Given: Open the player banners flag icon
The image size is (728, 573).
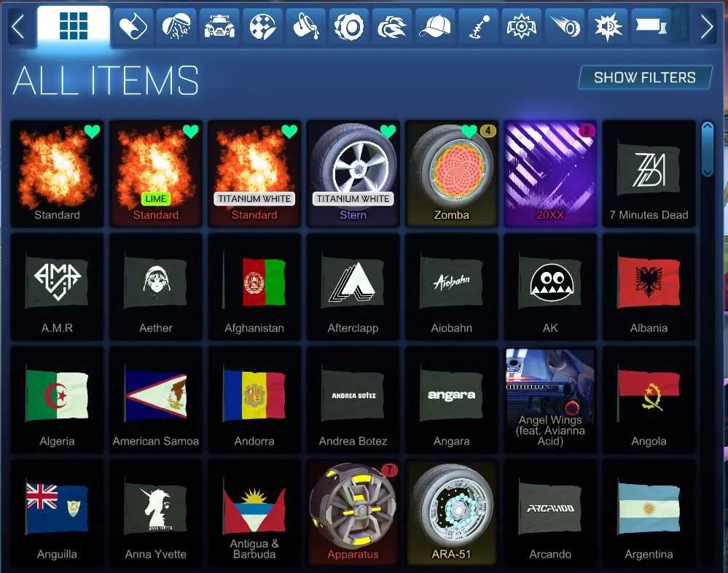Looking at the screenshot, I should tap(651, 26).
